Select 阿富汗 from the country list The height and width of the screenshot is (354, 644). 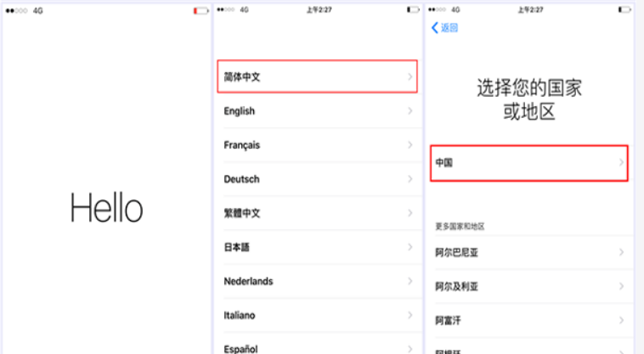[x=449, y=320]
